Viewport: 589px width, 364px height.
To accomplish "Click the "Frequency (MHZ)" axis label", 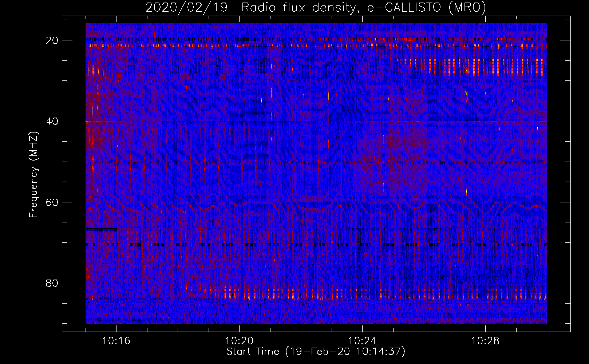I will (33, 175).
